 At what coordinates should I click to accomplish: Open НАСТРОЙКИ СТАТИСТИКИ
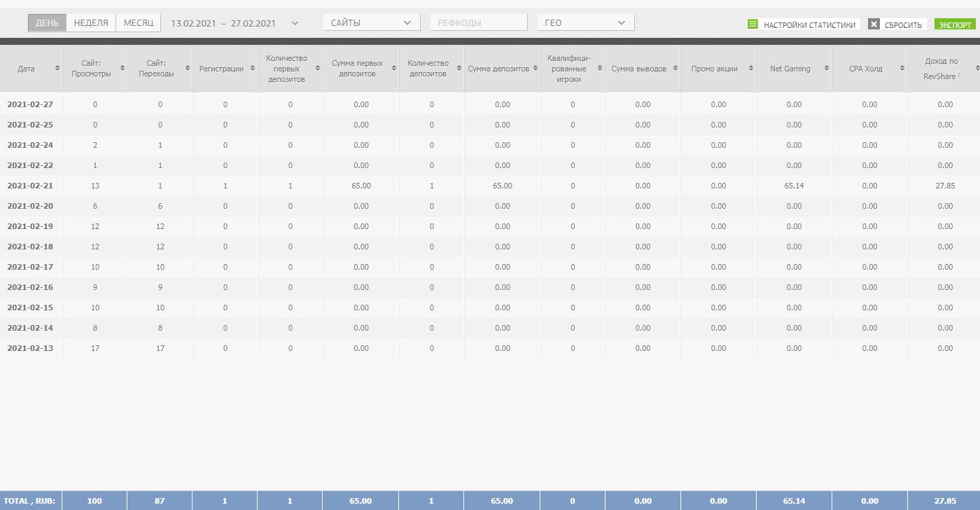point(809,25)
